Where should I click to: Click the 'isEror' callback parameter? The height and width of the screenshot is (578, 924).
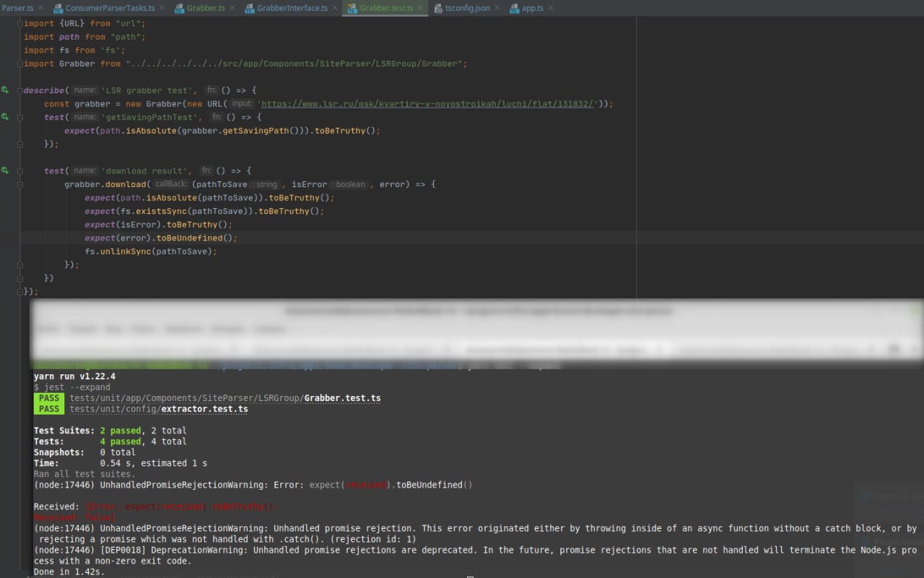pyautogui.click(x=309, y=184)
